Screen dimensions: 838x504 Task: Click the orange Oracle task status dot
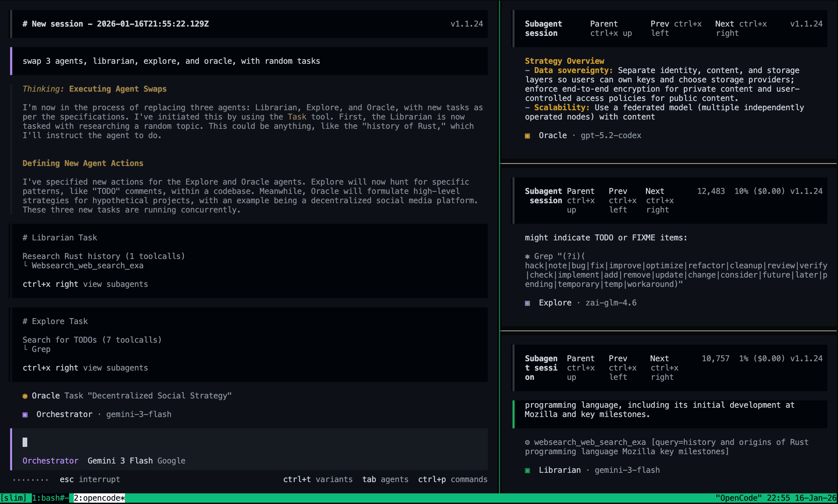(25, 396)
